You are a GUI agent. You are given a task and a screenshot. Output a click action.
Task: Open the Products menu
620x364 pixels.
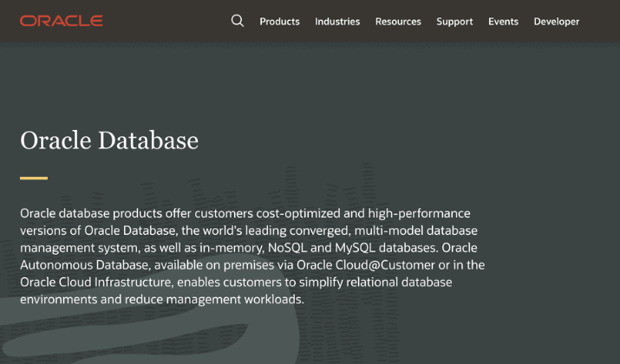(279, 22)
